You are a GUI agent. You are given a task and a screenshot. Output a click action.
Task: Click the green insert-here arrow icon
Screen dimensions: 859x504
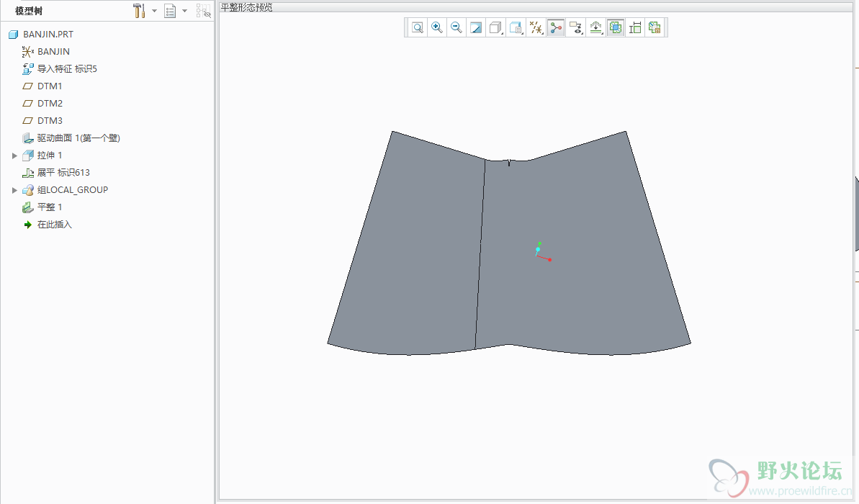pos(27,225)
